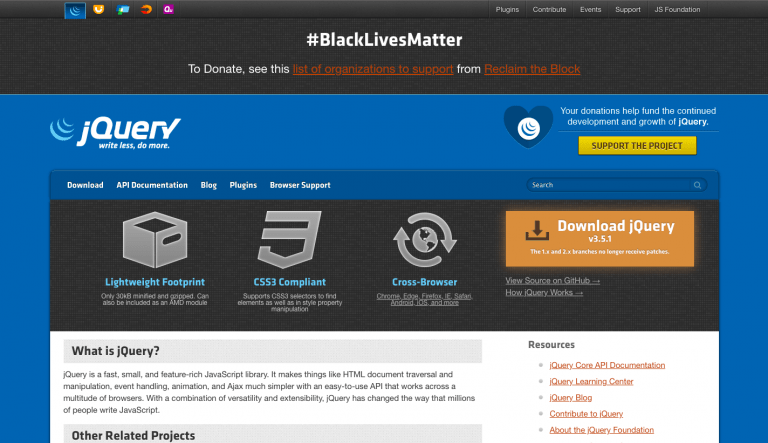Open the jQuery UI icon in top bar
Screen dimensions: 768x443
click(x=98, y=9)
